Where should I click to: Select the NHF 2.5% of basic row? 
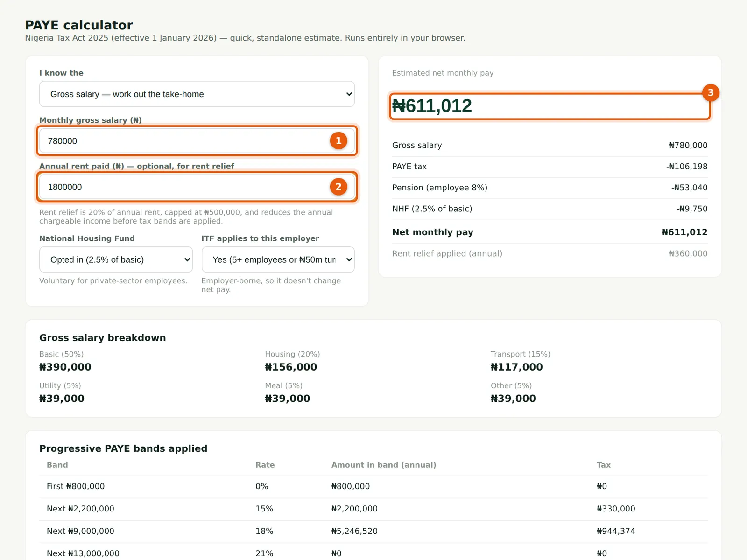[550, 209]
